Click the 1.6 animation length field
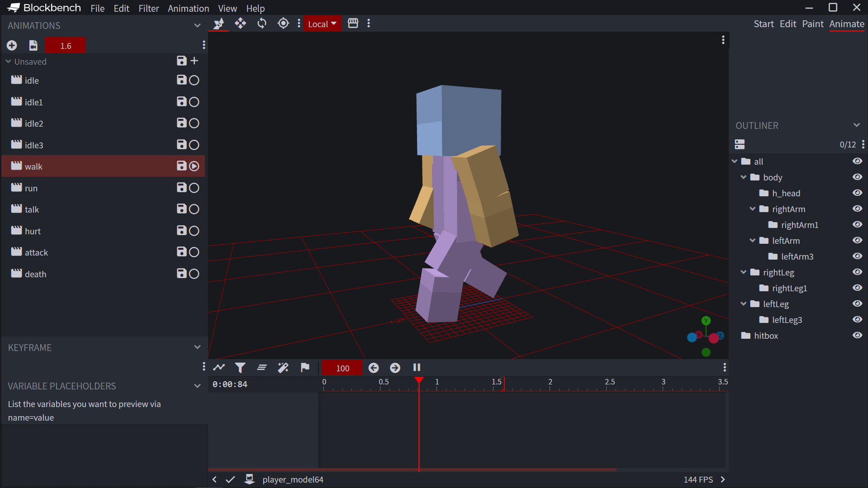 pyautogui.click(x=66, y=46)
